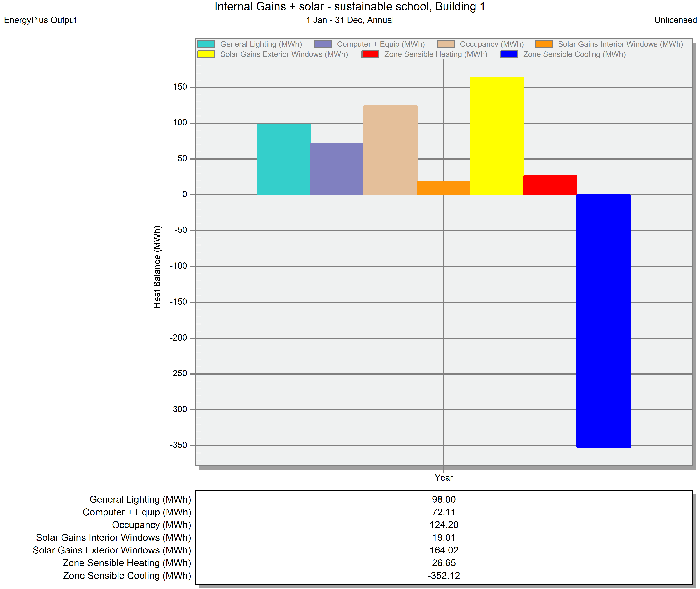
Task: Click the 150 y-axis tick label
Action: (x=180, y=87)
